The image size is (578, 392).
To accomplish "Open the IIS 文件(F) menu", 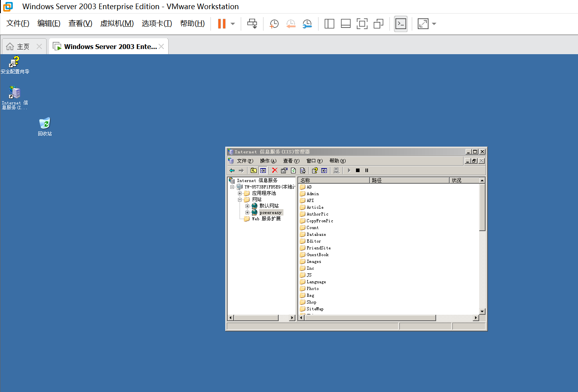I will pyautogui.click(x=245, y=161).
